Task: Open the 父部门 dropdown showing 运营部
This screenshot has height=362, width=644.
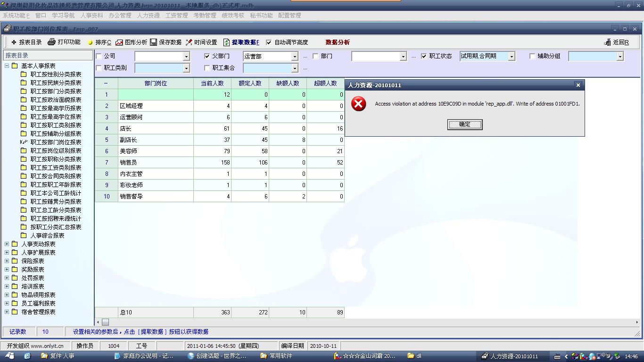Action: 295,57
